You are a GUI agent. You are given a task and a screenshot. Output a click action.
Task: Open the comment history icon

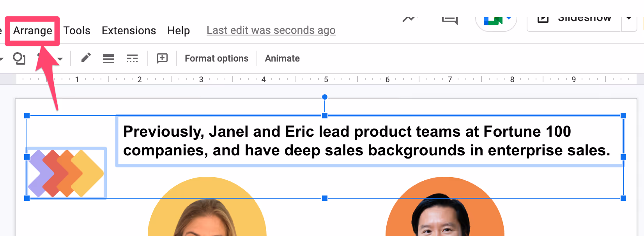449,19
